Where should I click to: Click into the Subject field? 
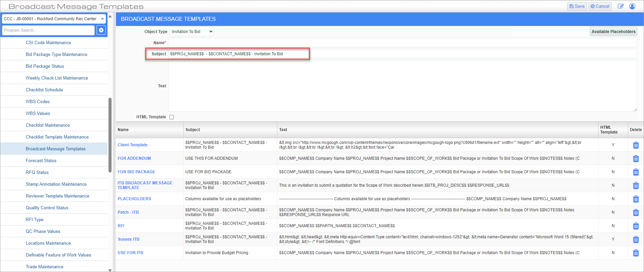[402, 54]
